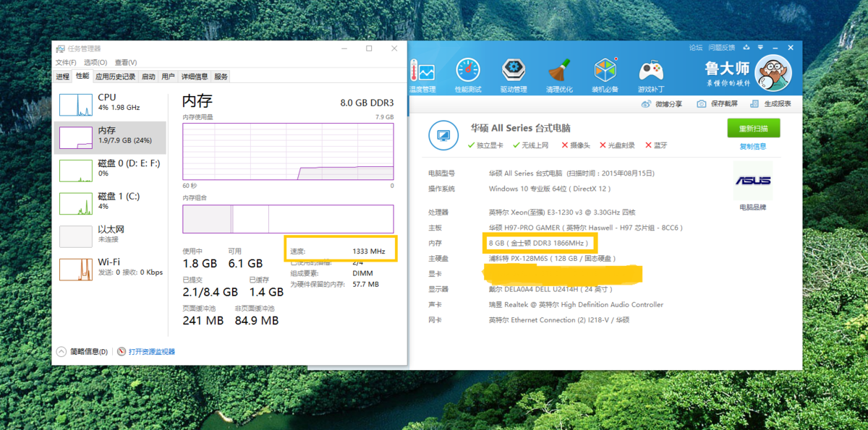Open the 查看(V) menu in Task Manager

click(x=126, y=62)
